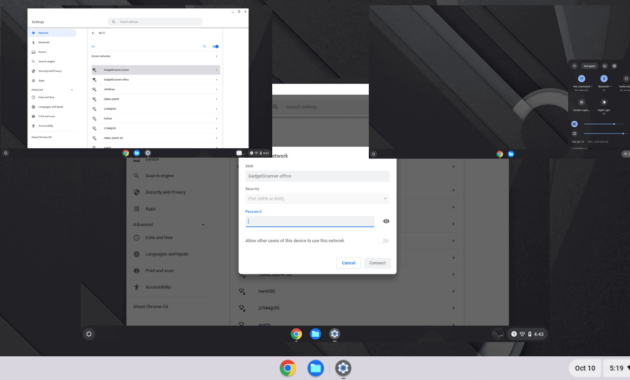The width and height of the screenshot is (630, 380).
Task: Open details chevron for 2/544@50 network
Action: [x=454, y=308]
